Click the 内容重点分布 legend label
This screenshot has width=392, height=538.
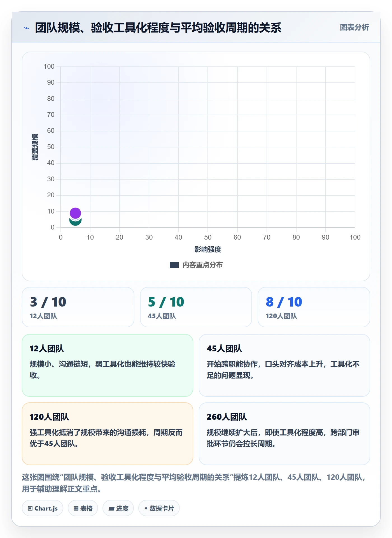(x=202, y=265)
